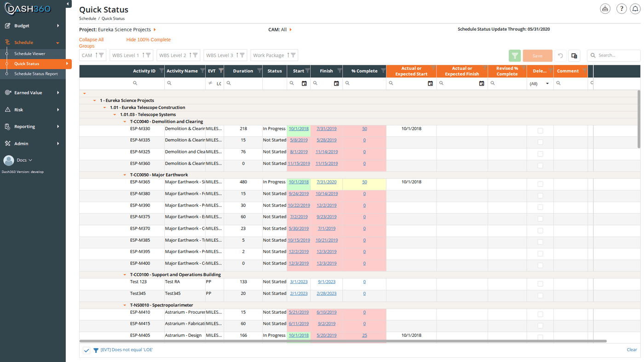The width and height of the screenshot is (644, 362).
Task: Uncheck the EVT filter checkbox at bottom
Action: tap(86, 350)
